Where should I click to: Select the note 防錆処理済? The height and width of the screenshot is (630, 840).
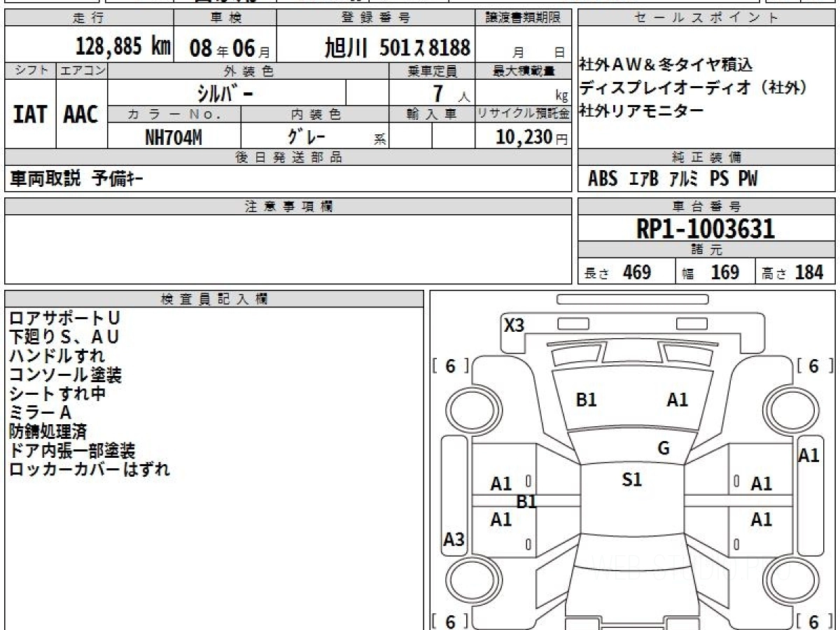coord(48,431)
